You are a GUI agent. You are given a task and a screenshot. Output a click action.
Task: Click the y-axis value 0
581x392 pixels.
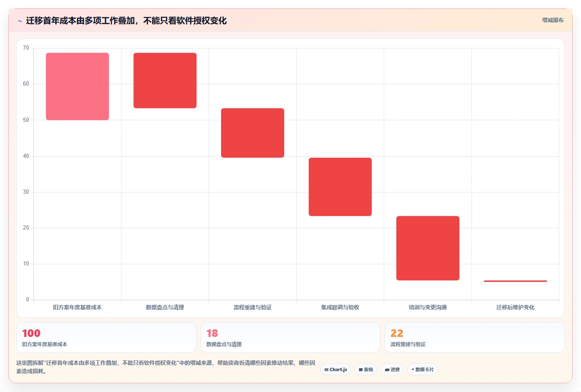(x=28, y=300)
